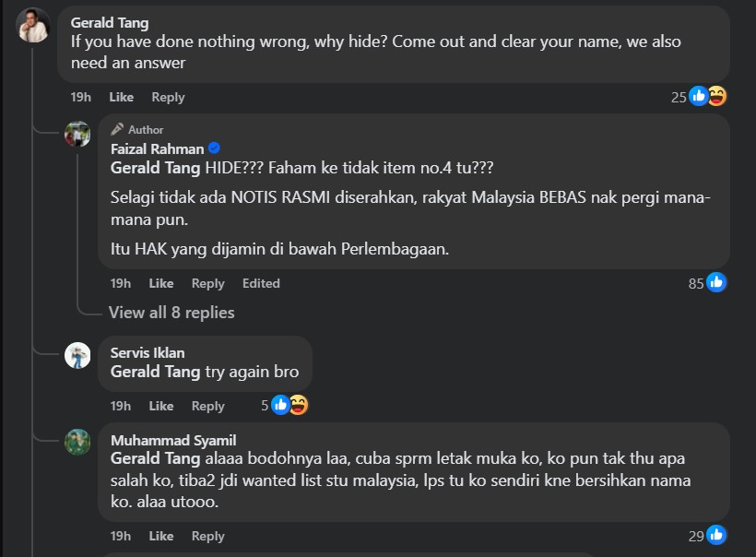Reply to Gerald Tang's comment
Viewport: 756px width, 557px height.
click(x=168, y=97)
